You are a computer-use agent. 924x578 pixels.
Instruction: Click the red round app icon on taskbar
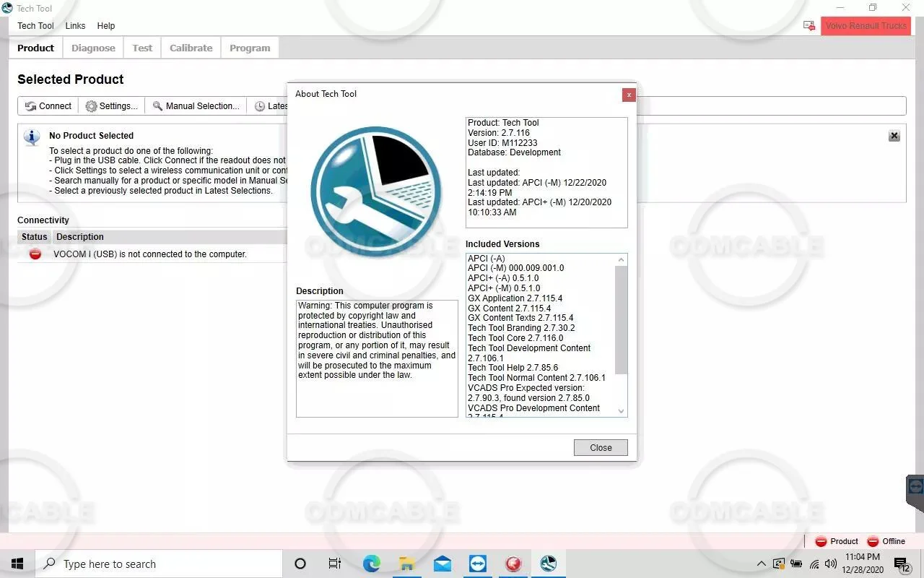pos(513,564)
